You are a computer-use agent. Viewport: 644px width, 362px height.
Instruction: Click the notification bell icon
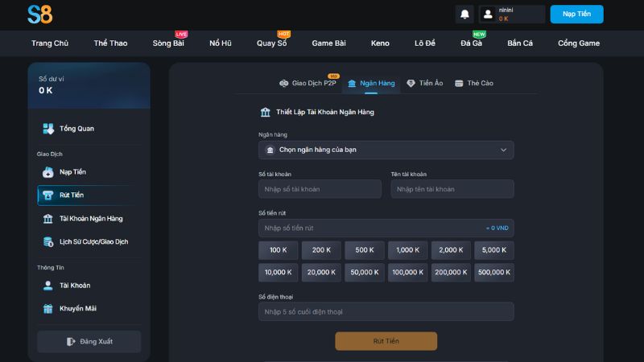[x=464, y=14]
